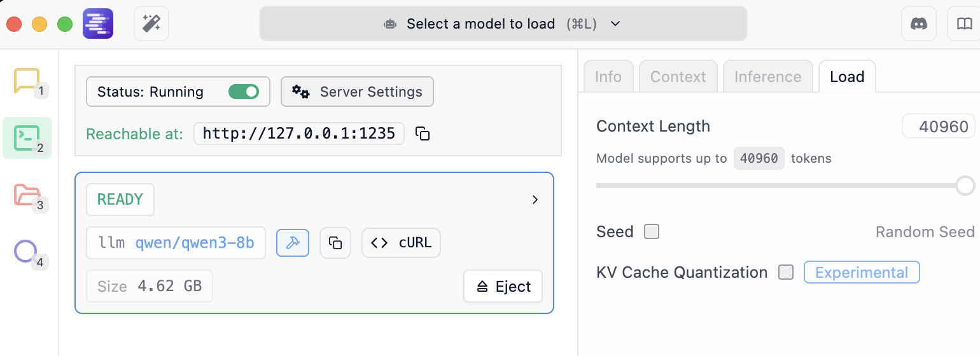Image resolution: width=980 pixels, height=356 pixels.
Task: Click the magic wand icon
Action: (151, 24)
